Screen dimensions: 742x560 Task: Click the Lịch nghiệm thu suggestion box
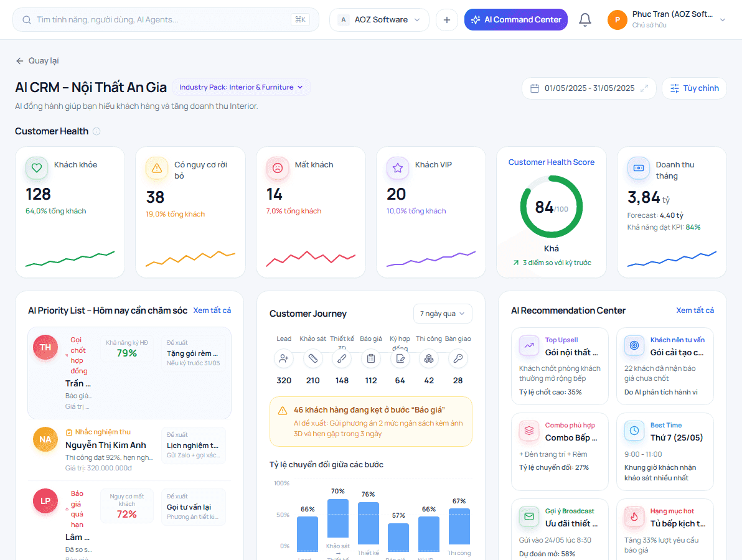(193, 445)
